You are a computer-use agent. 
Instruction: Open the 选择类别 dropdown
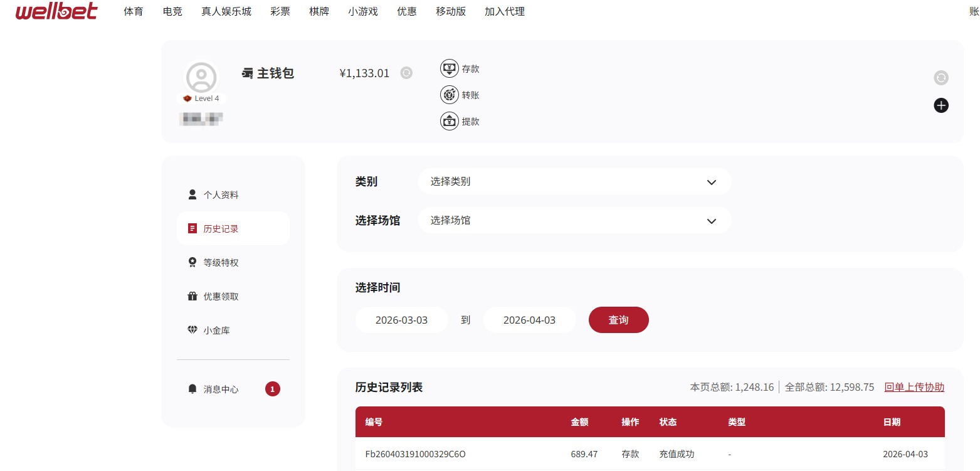click(x=574, y=182)
